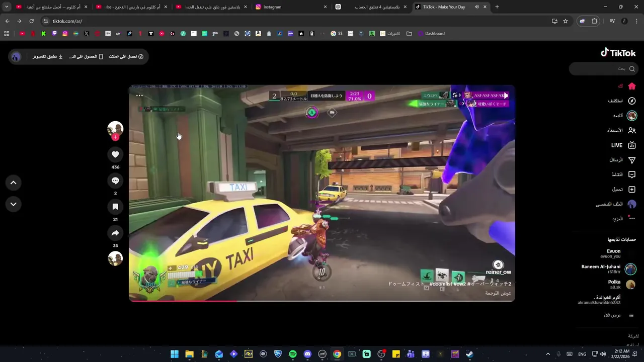Open Profile (الملف الشخصي) in sidebar
Viewport: 644px width, 362px height.
(616, 204)
